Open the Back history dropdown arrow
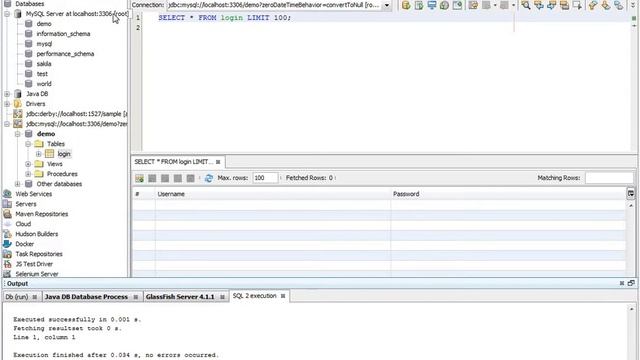The height and width of the screenshot is (360, 640). tap(495, 5)
